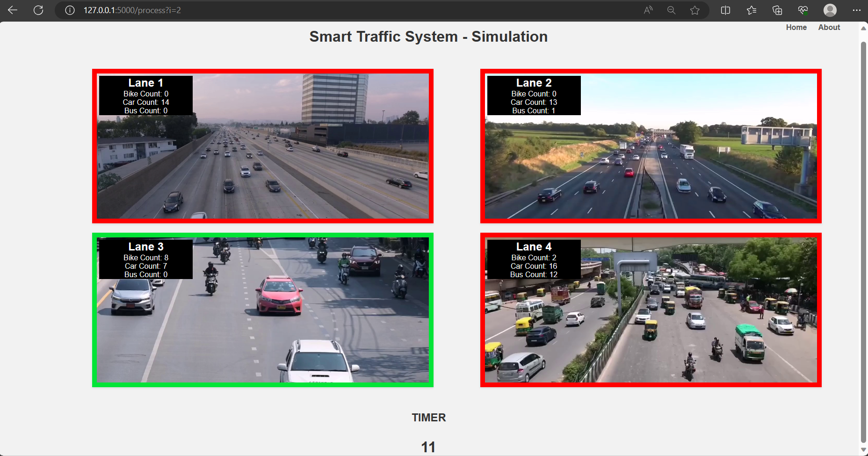
Task: Click the address bar URL field
Action: pos(327,10)
